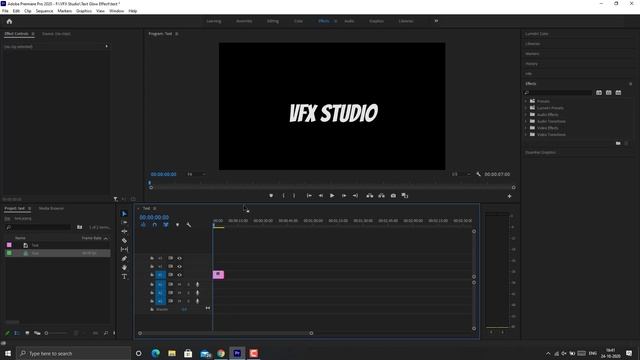Open the Lumetri Color panel
The height and width of the screenshot is (360, 640).
coord(537,34)
